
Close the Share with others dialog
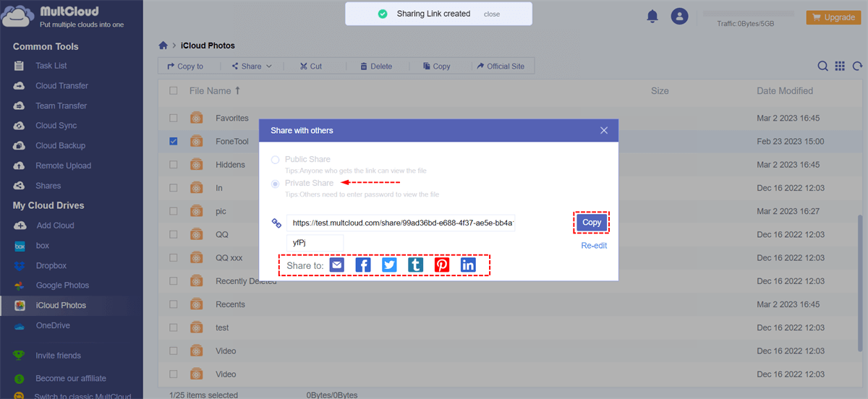[x=604, y=130]
